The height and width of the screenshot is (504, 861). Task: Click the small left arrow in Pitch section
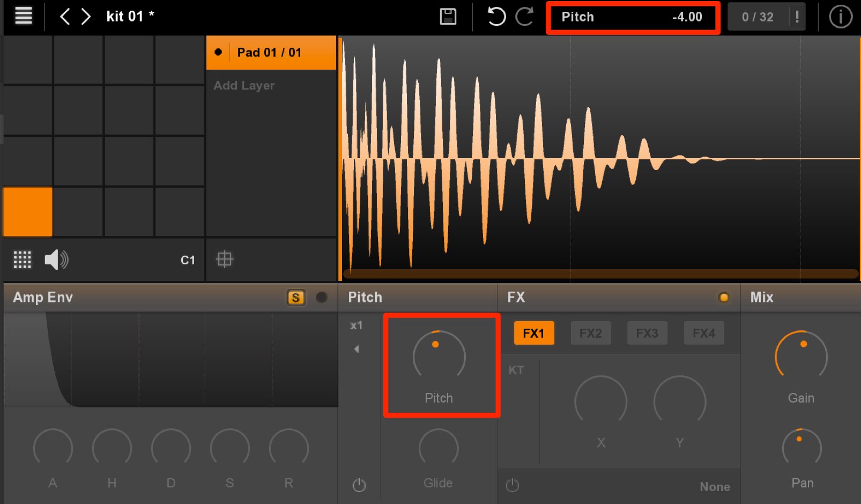coord(356,349)
